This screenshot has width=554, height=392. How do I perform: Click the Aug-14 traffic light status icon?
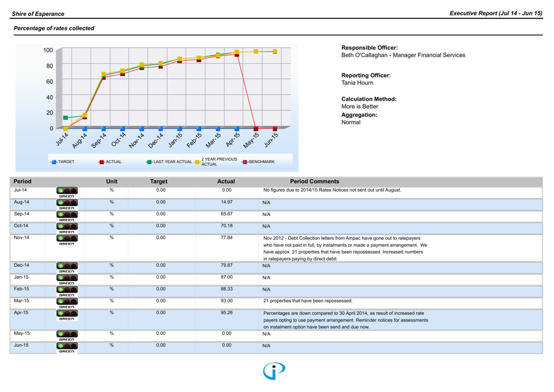[x=67, y=203]
